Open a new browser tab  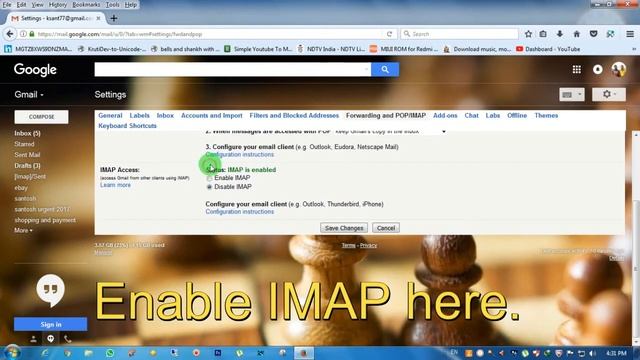coord(114,18)
